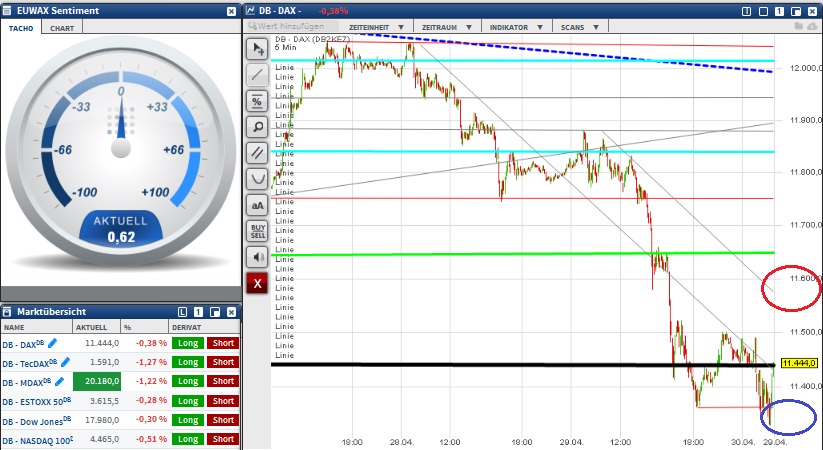Switch to the CHART tab in EUWAX Sentiment
The width and height of the screenshot is (823, 450).
62,28
